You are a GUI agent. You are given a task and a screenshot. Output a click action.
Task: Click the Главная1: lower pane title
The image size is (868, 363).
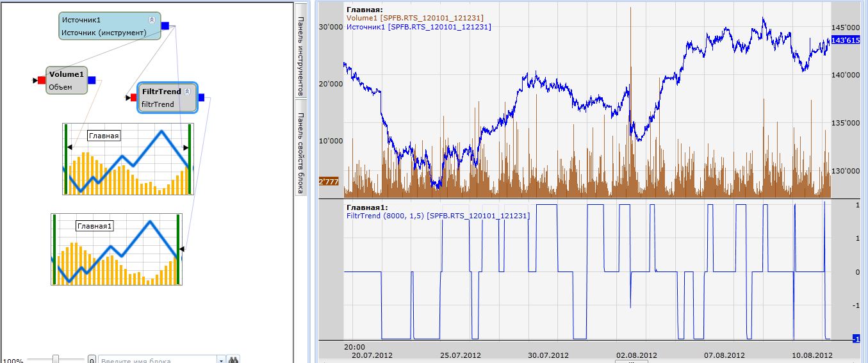366,207
